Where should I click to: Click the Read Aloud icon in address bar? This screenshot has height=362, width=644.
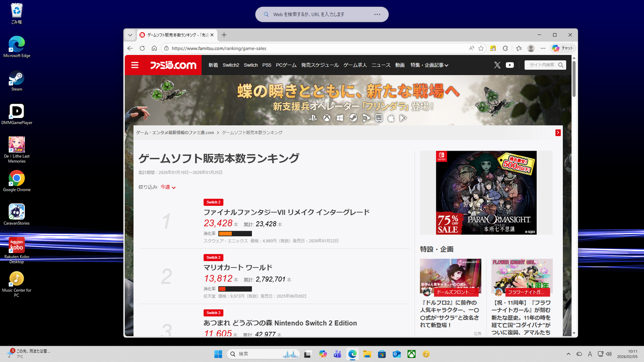[x=471, y=48]
